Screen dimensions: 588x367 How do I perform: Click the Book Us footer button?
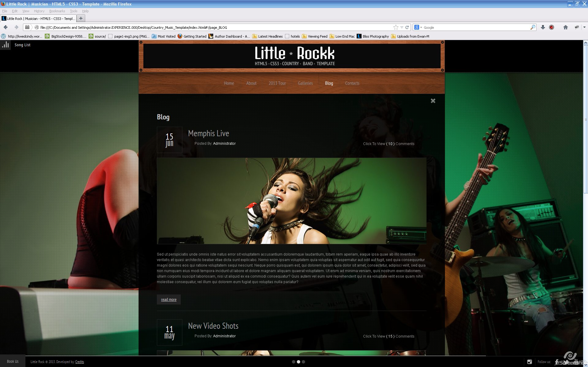pyautogui.click(x=13, y=361)
